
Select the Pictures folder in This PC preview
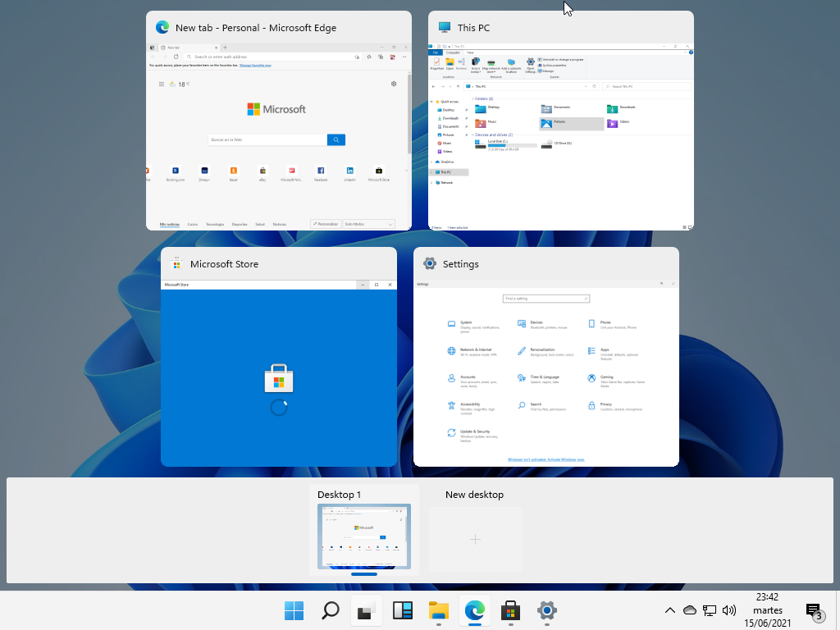(571, 123)
